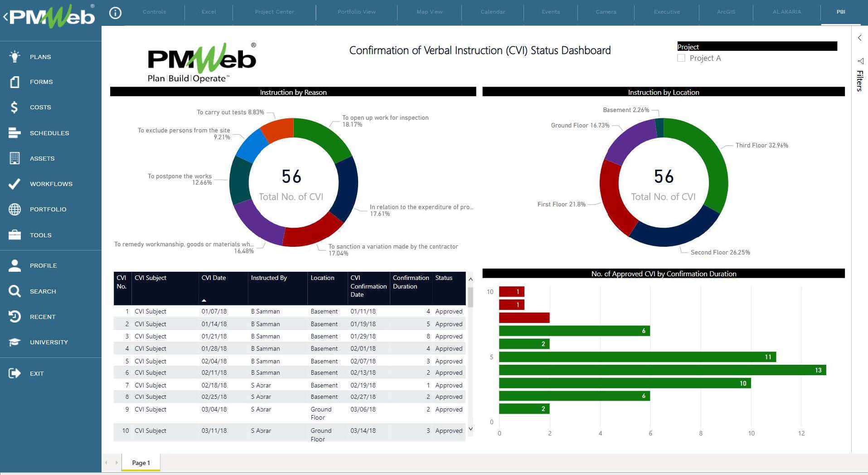Open the Map View tab

coord(429,12)
